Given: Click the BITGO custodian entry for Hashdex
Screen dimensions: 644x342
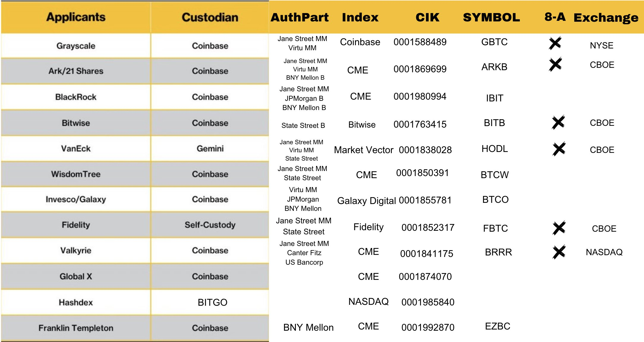Looking at the screenshot, I should point(212,302).
